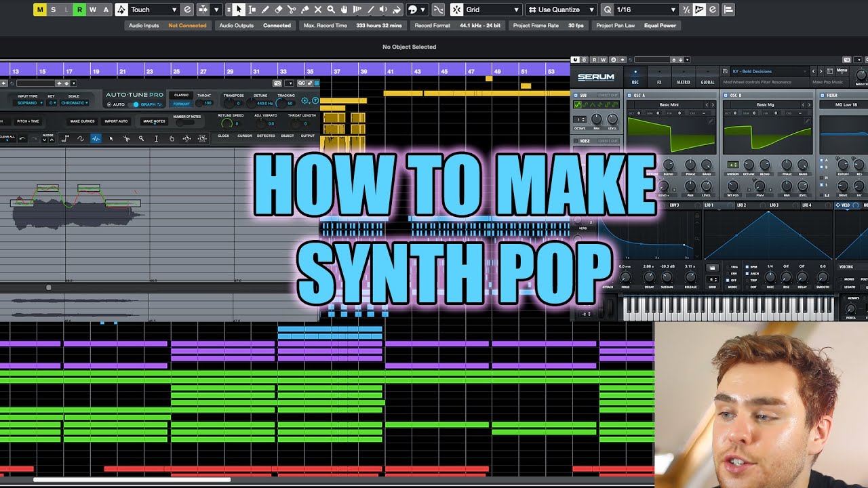This screenshot has height=488, width=868.
Task: Click Audio Inputs status entry
Action: click(x=167, y=26)
